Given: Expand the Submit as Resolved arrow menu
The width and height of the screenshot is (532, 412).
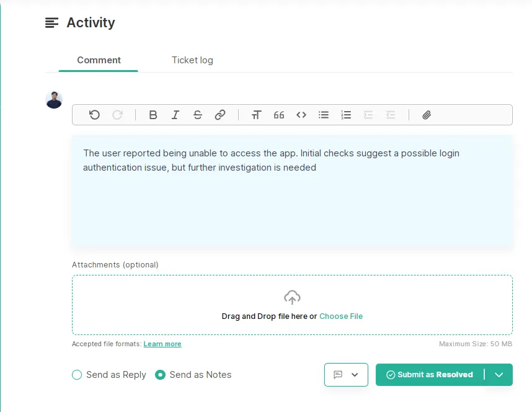Looking at the screenshot, I should (499, 375).
